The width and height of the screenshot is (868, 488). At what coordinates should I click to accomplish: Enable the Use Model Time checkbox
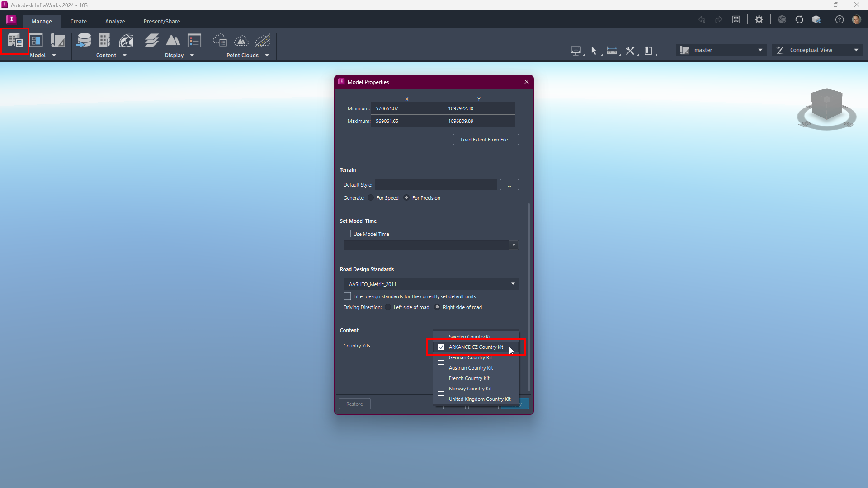pos(347,234)
